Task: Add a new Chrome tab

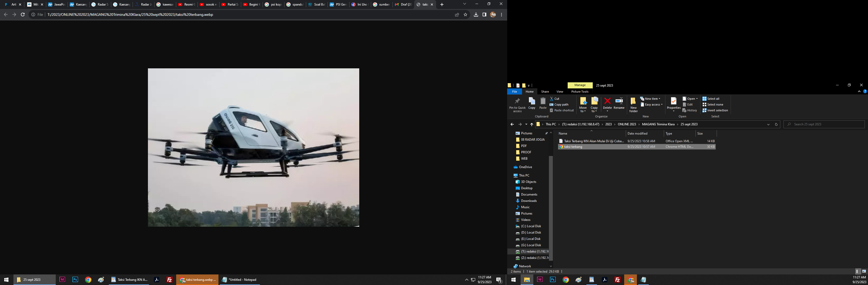Action: click(442, 4)
